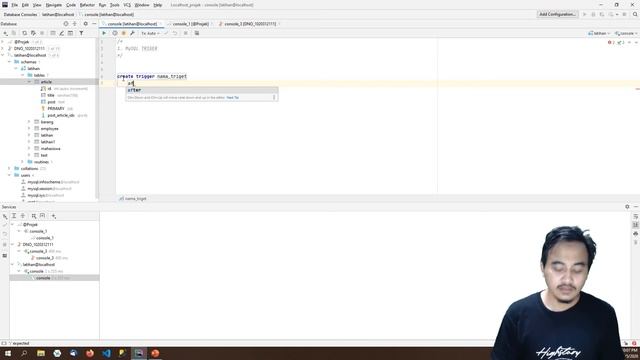
Task: Expand the @Projek data source node
Action: pos(3,42)
